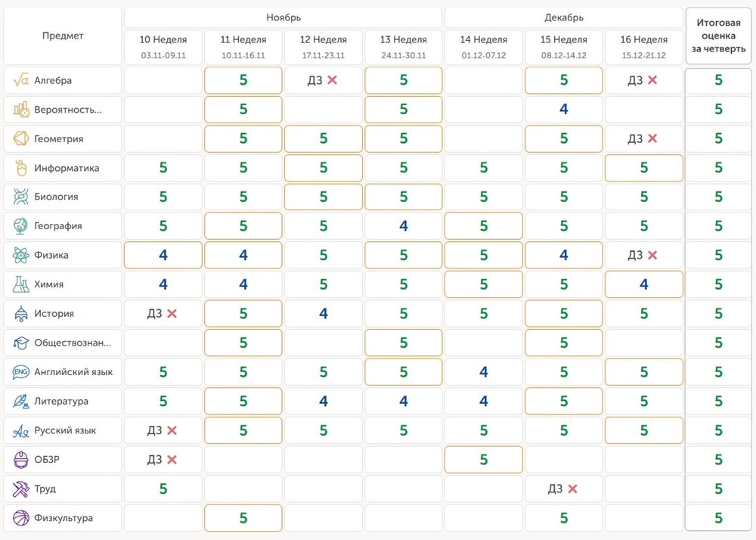Click the Biology DNA icon
Image resolution: width=756 pixels, height=540 pixels.
tap(20, 197)
